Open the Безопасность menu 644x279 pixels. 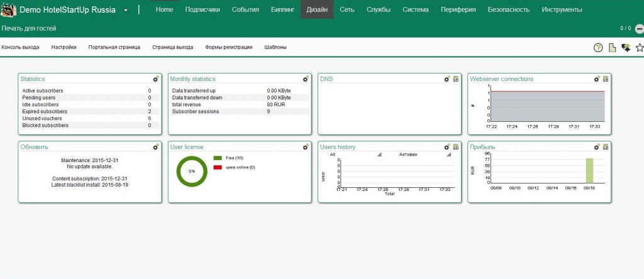(508, 9)
